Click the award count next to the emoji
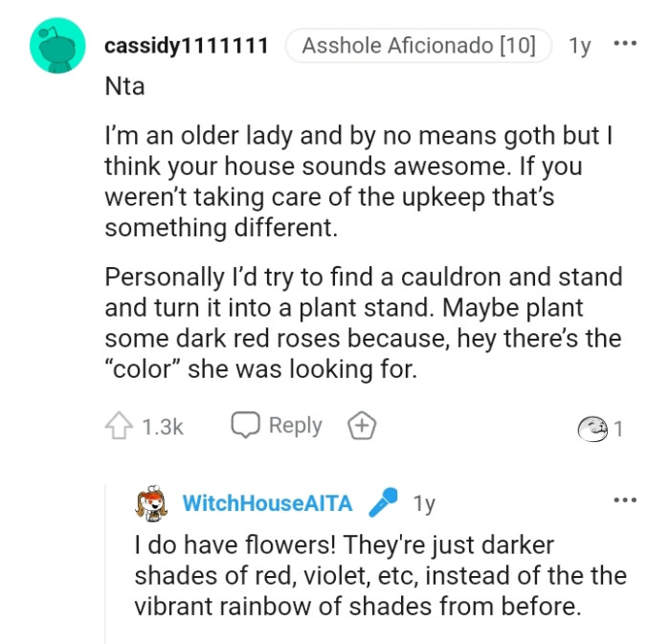670x644 pixels. [618, 430]
